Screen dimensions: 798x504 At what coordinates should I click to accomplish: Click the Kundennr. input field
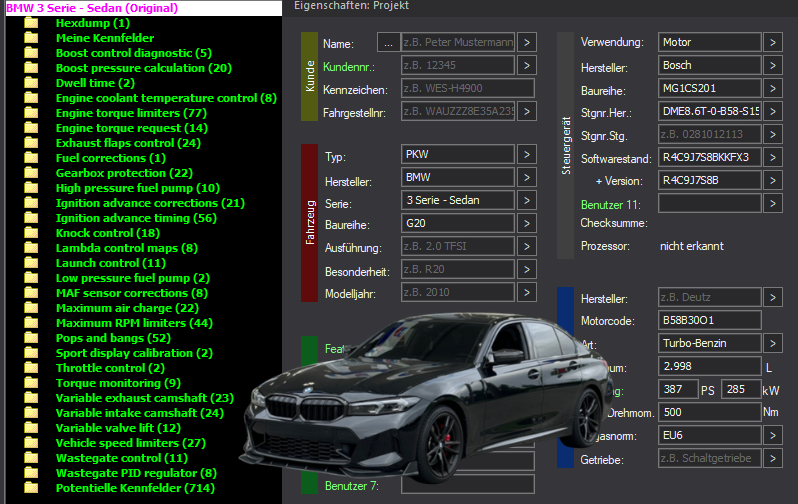pos(458,65)
